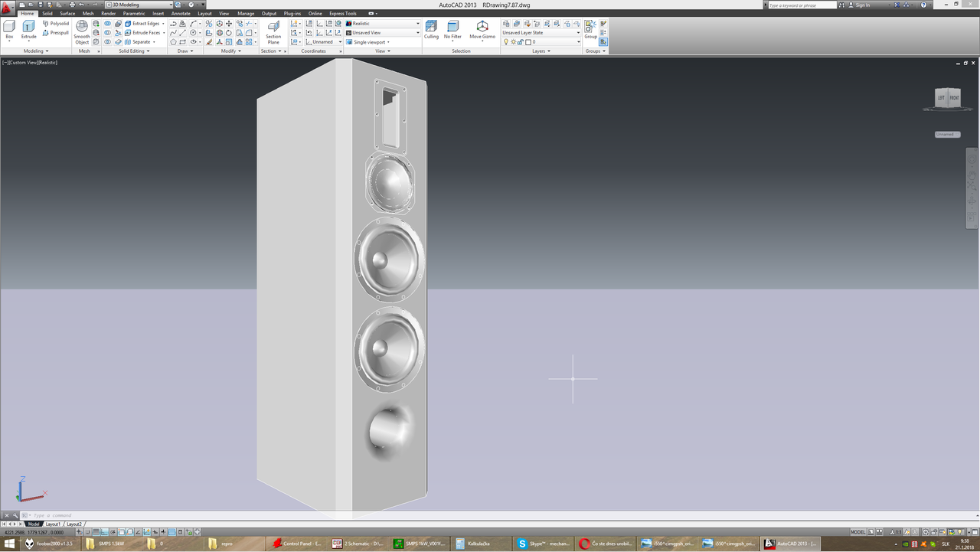Click the keyword search input field

(x=802, y=5)
